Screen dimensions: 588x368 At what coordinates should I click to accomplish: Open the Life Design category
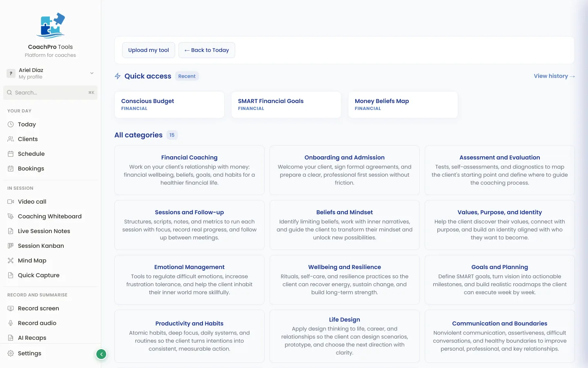tap(345, 336)
